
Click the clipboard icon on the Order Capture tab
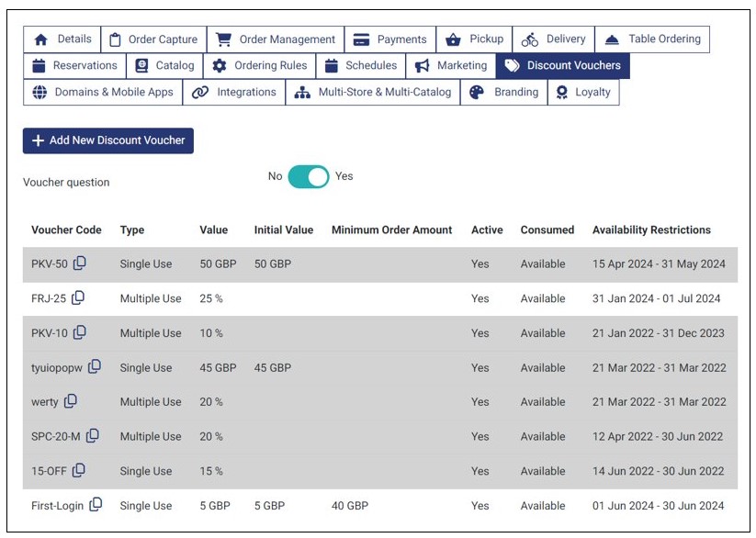115,39
